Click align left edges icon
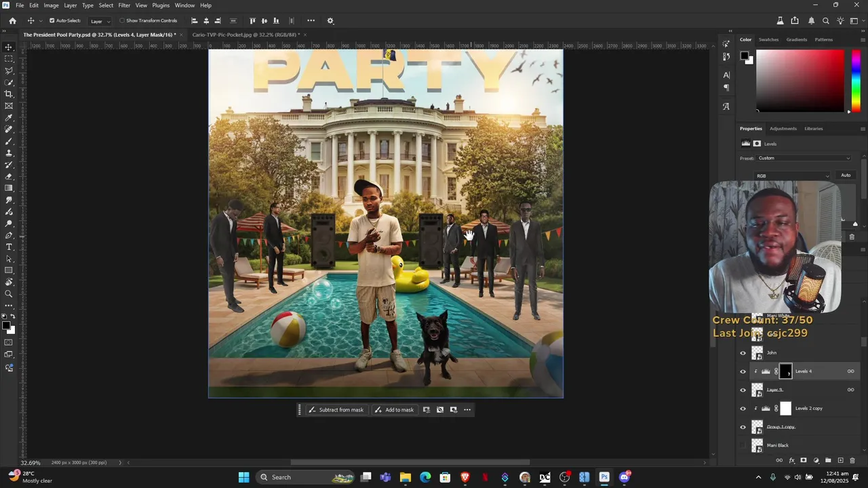The image size is (868, 488). (195, 20)
